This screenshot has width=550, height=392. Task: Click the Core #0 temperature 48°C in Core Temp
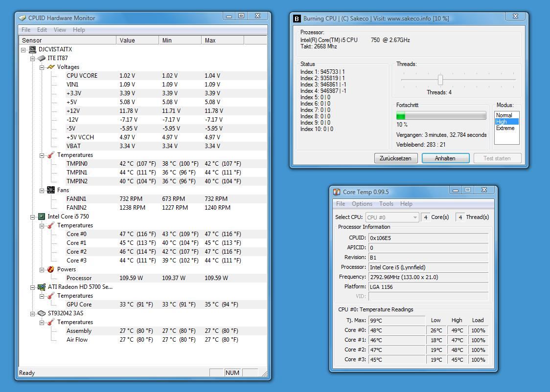397,330
